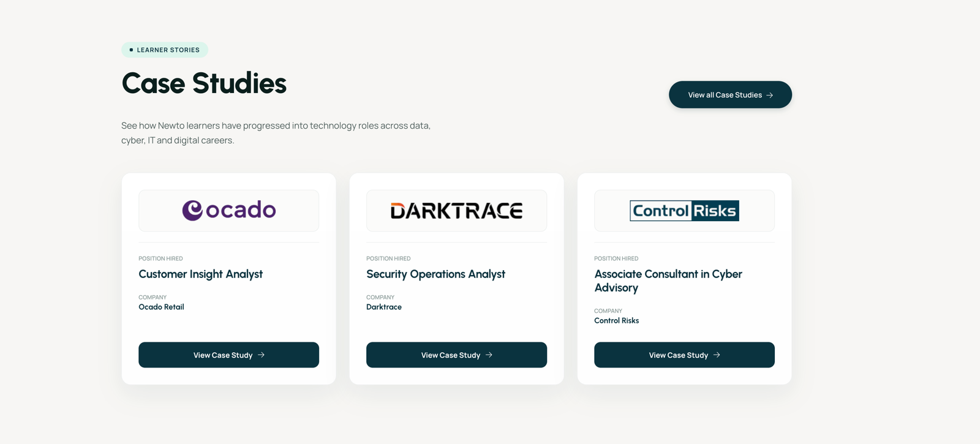Image resolution: width=980 pixels, height=444 pixels.
Task: Click the Company label above Ocado Retail
Action: [x=153, y=298]
